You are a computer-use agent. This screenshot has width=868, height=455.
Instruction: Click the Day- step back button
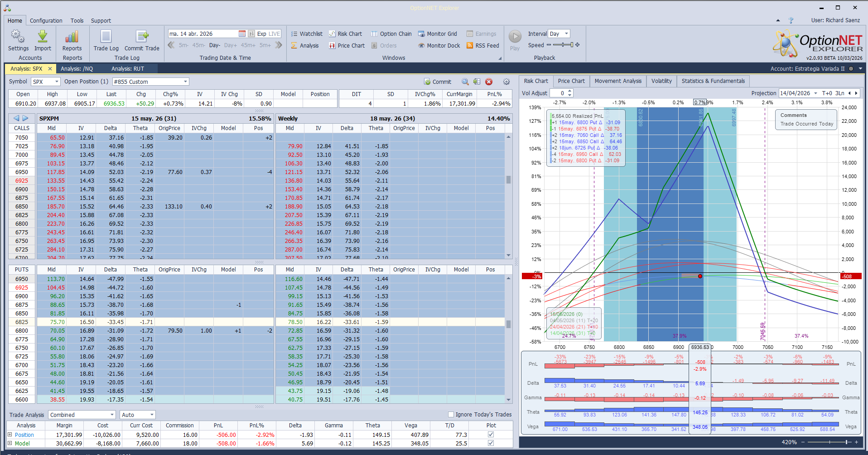point(215,45)
